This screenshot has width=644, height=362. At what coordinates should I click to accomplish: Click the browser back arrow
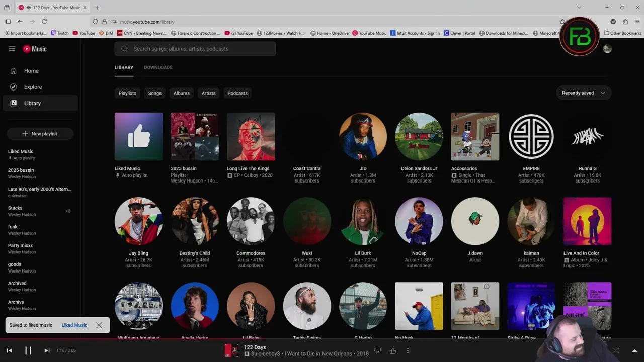coord(20,22)
